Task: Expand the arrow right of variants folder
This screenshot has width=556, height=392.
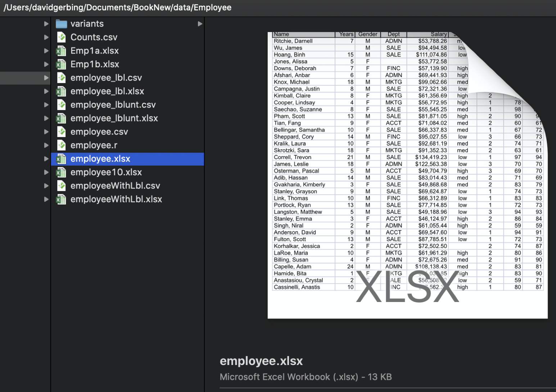Action: (200, 24)
